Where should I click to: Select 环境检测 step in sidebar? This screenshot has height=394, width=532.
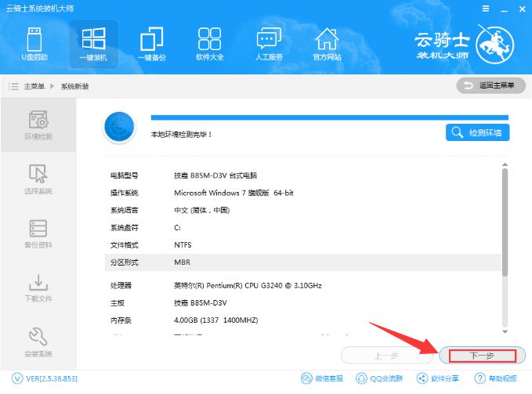[38, 127]
